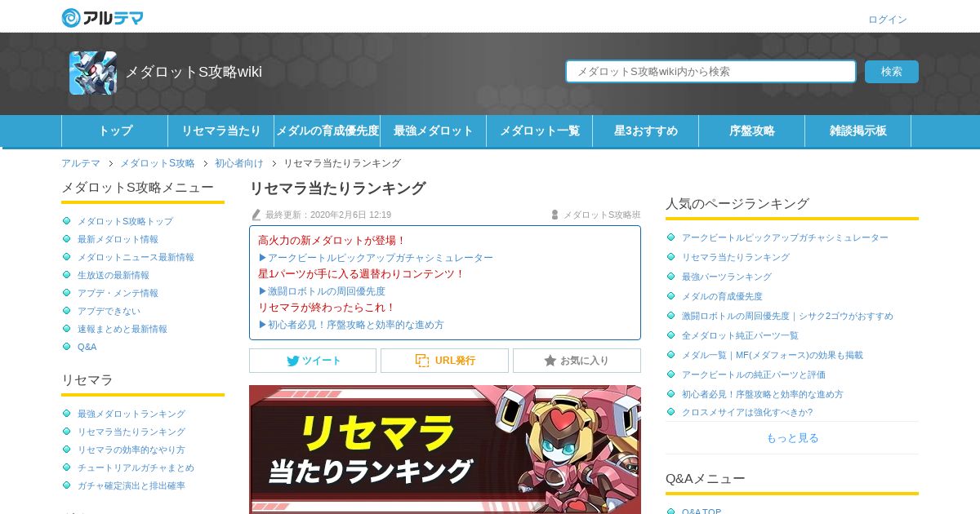Open アプデできない sidebar link
980x514 pixels.
(x=109, y=311)
